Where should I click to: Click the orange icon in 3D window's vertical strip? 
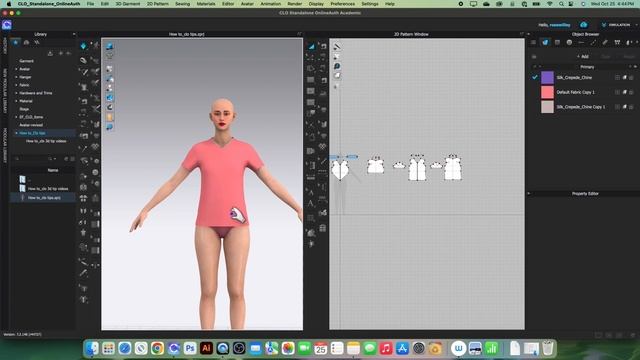point(110,117)
